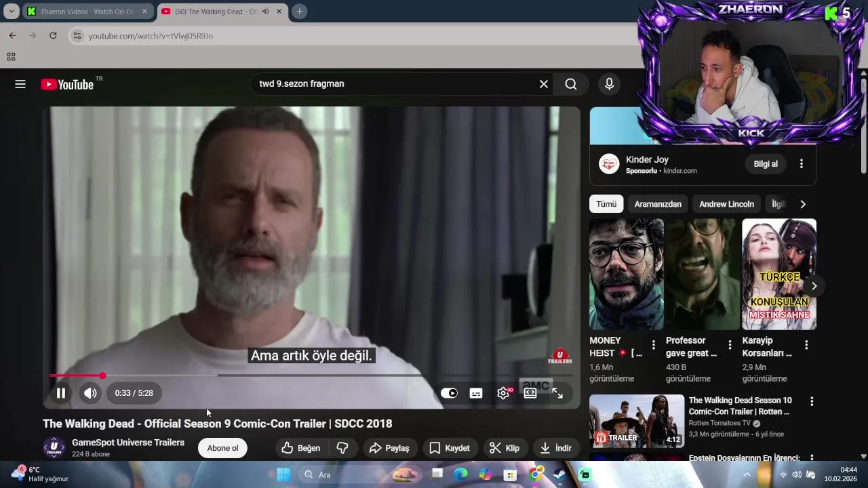Open GameSpot Universe Trailers channel avatar
The image size is (868, 488).
click(x=54, y=448)
